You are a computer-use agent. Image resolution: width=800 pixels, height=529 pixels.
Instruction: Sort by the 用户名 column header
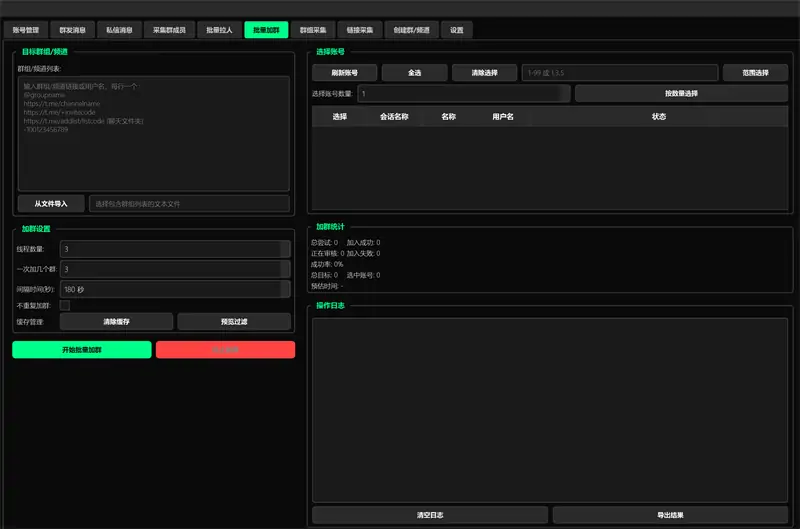[x=503, y=117]
